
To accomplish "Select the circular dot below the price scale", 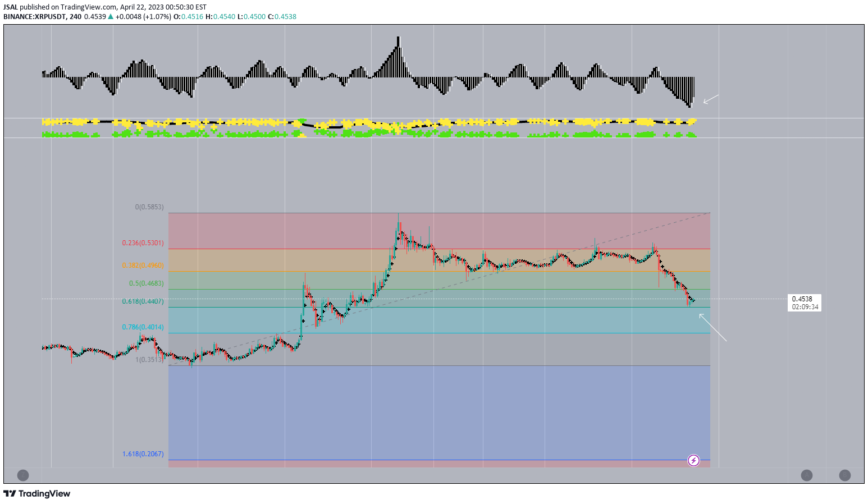I will tap(806, 474).
